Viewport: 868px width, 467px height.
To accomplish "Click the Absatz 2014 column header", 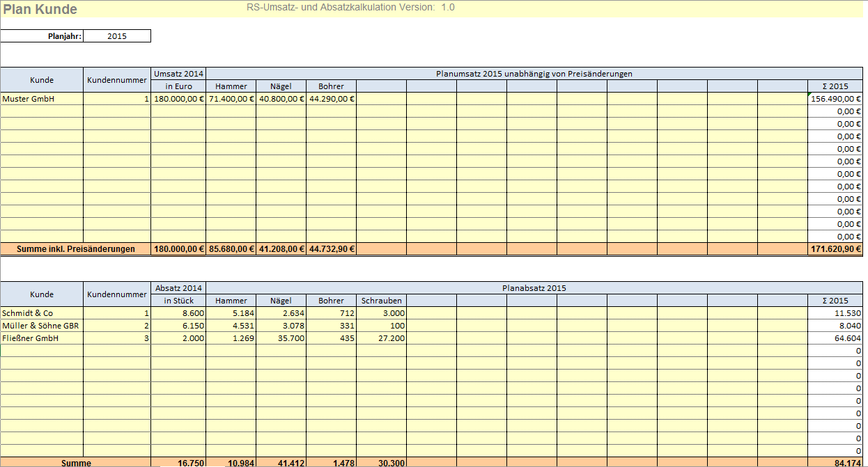I will [x=178, y=288].
